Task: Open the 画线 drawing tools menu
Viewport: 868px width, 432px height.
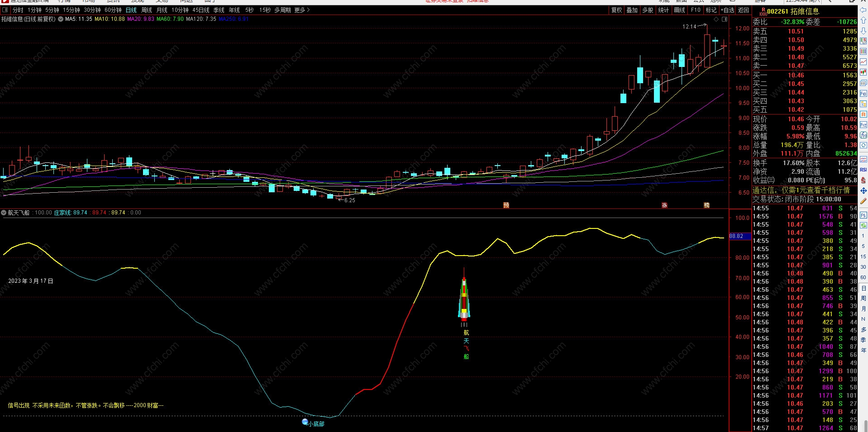Action: 680,10
